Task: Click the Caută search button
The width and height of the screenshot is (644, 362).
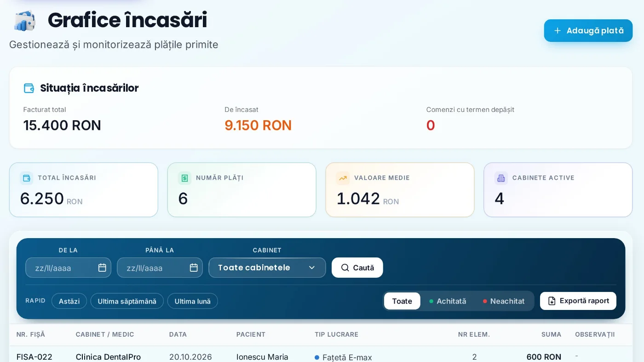Action: 357,268
